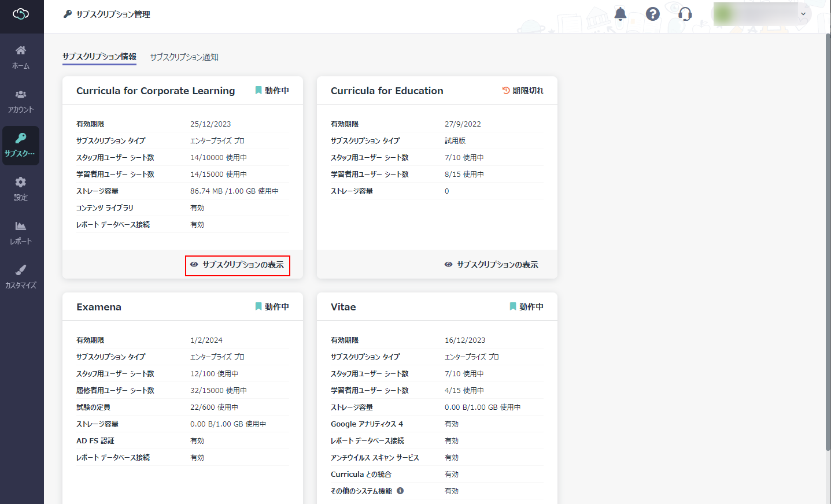831x504 pixels.
Task: Click the 86.74 MB /1.00 GB storage value
Action: [234, 191]
